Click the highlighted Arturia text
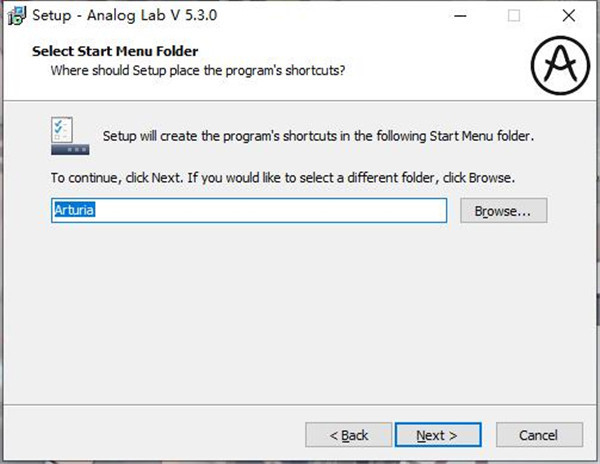The height and width of the screenshot is (464, 600). click(x=74, y=210)
